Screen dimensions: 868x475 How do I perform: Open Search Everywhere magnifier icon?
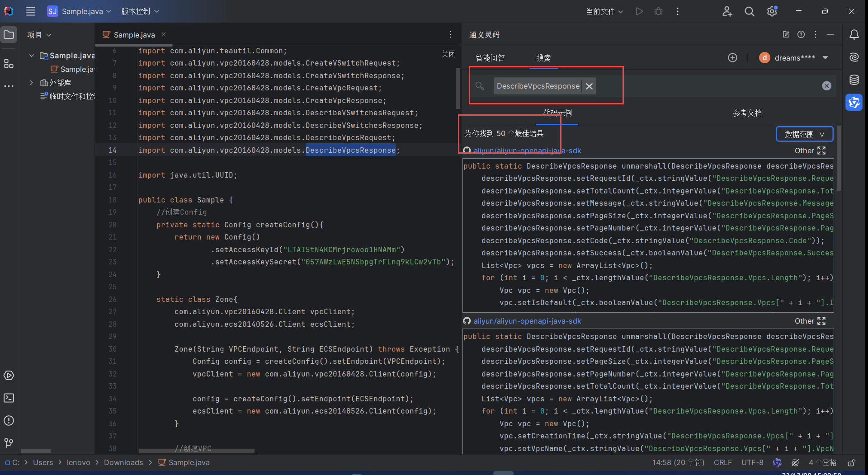tap(750, 11)
